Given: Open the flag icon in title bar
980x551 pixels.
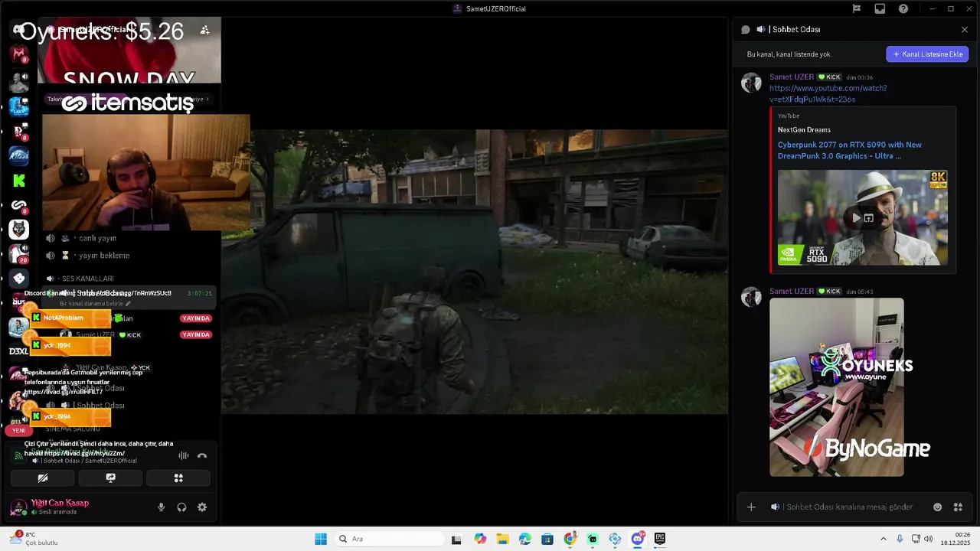Looking at the screenshot, I should [x=857, y=8].
